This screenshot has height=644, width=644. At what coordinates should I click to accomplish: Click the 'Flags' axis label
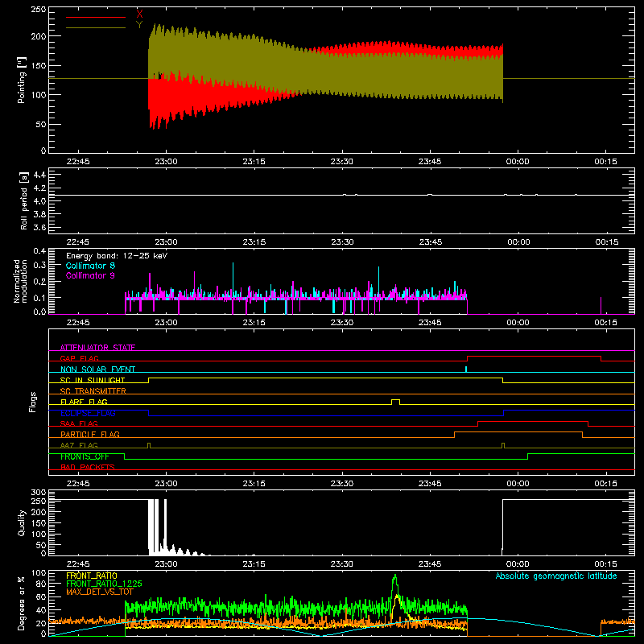point(33,402)
